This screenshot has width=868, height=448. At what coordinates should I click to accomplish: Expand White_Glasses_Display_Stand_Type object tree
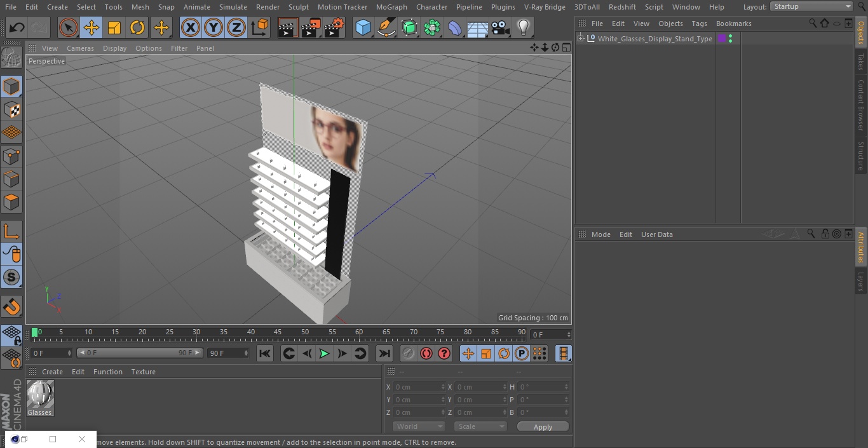click(x=580, y=39)
